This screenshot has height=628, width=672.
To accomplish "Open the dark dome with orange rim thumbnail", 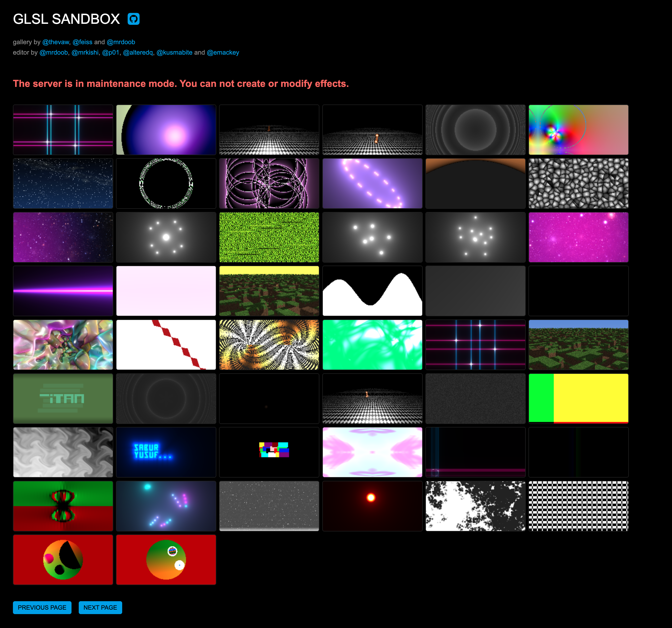I will pos(475,183).
